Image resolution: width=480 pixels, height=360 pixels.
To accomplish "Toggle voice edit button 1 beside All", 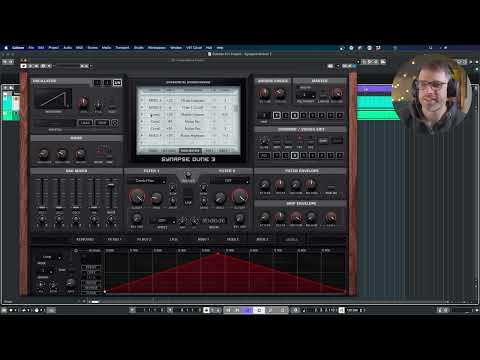I will [x=277, y=156].
